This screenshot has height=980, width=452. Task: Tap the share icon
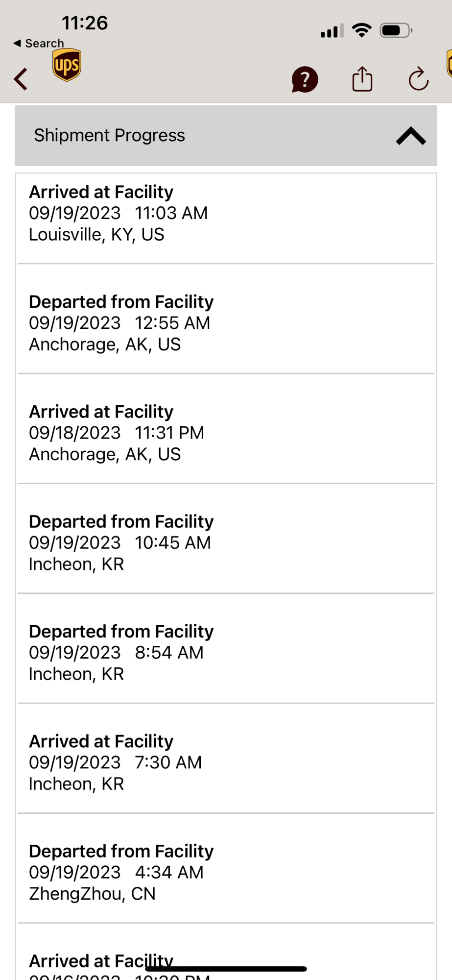click(362, 79)
